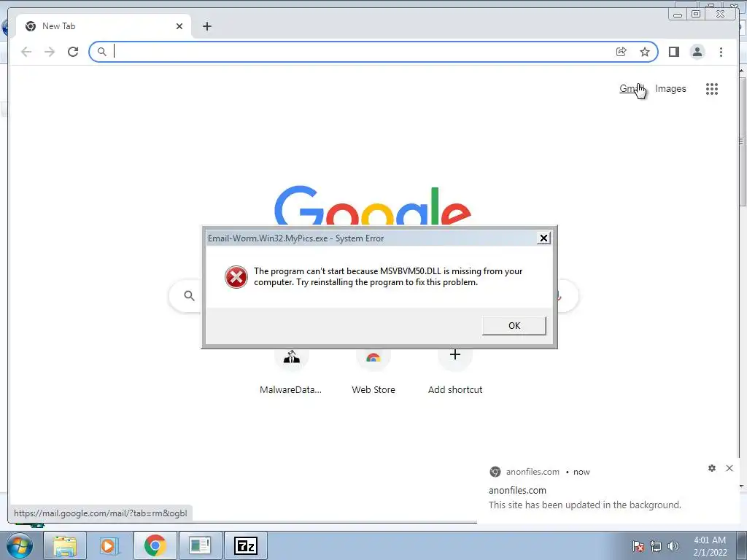This screenshot has width=747, height=560.
Task: Click the red error icon in dialog
Action: [x=236, y=277]
